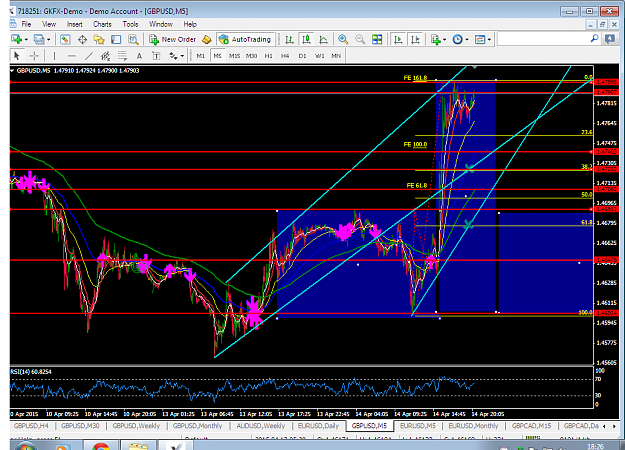Select the Vertical Line drawing tool

[x=54, y=56]
